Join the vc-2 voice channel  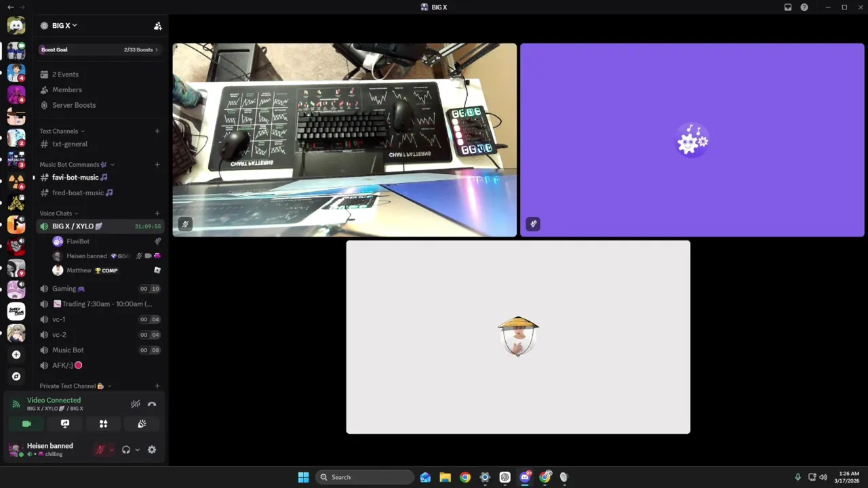[x=100, y=335]
